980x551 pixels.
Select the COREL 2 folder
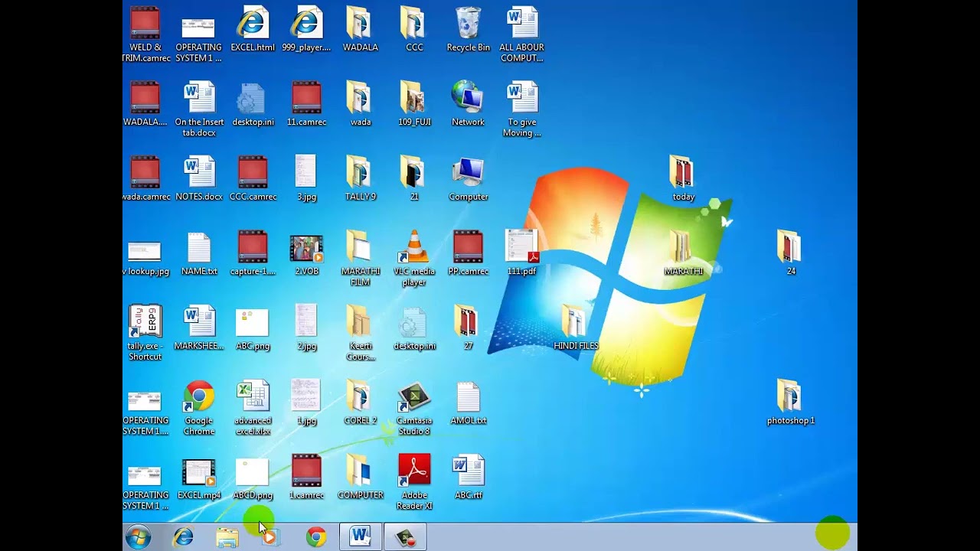360,403
